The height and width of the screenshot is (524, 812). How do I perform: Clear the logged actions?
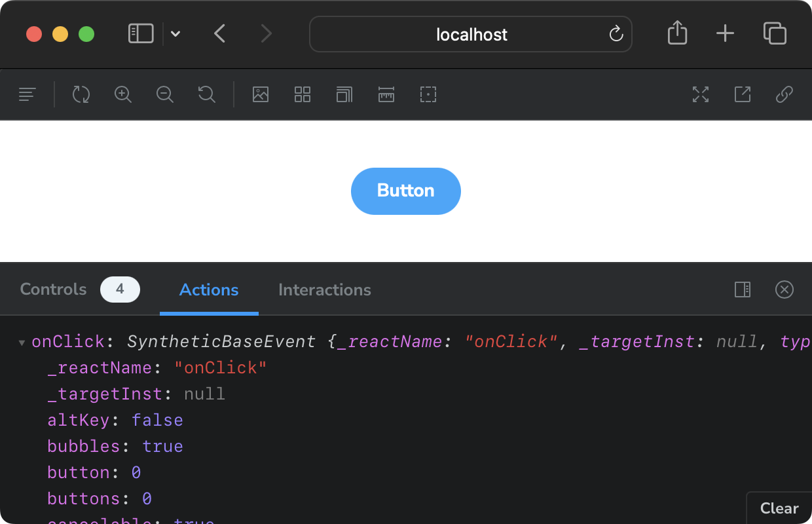point(779,508)
